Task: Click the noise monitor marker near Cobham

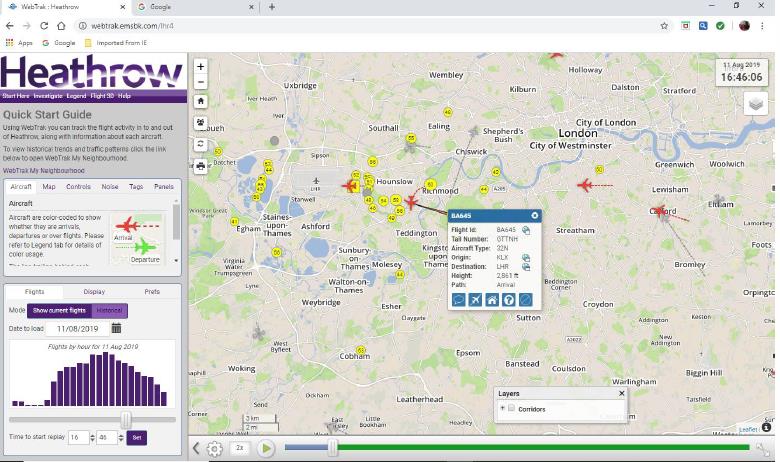Action: click(361, 350)
